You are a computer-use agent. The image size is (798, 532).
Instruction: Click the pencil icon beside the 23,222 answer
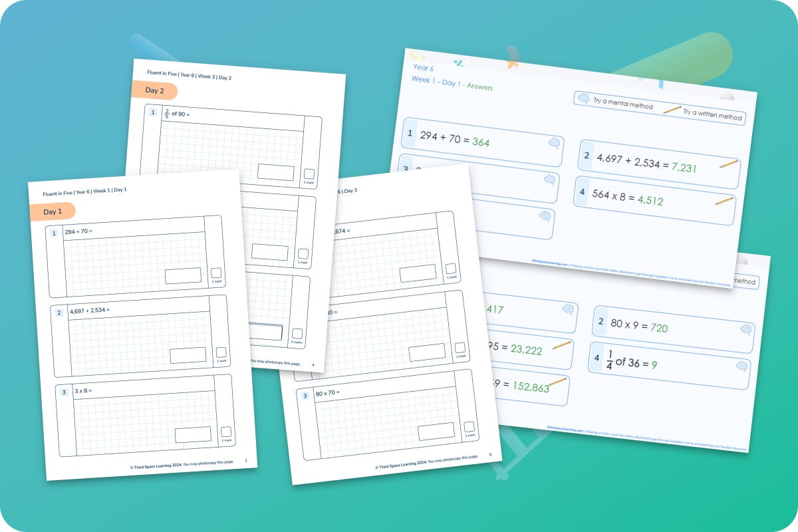point(562,345)
